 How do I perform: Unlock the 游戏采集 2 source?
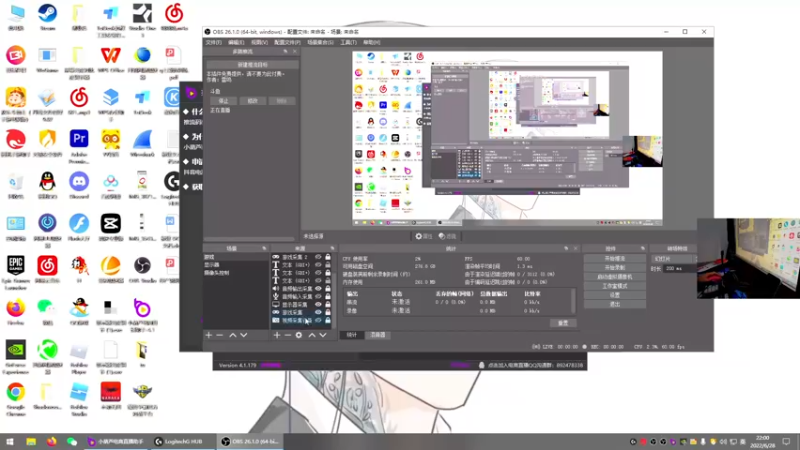(328, 257)
